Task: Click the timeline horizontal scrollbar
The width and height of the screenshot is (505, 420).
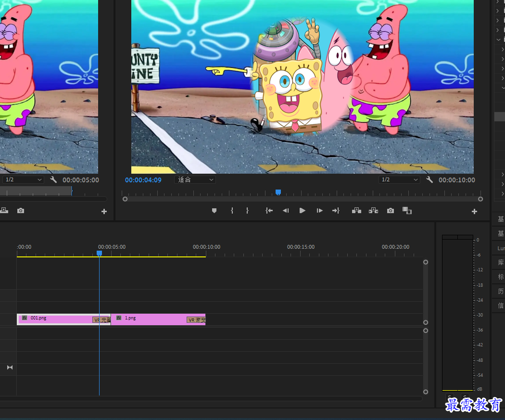Action: (211, 399)
